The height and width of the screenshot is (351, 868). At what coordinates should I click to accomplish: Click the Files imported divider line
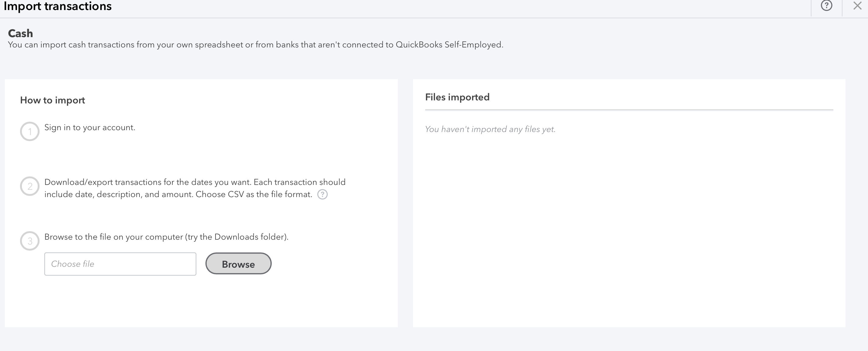pyautogui.click(x=629, y=110)
